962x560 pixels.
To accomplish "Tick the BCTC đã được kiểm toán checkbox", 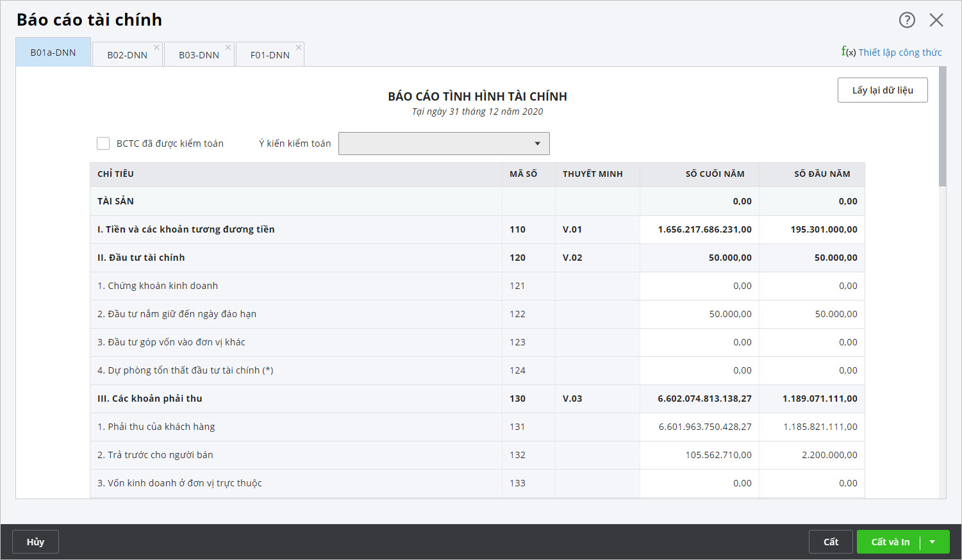I will tap(103, 144).
